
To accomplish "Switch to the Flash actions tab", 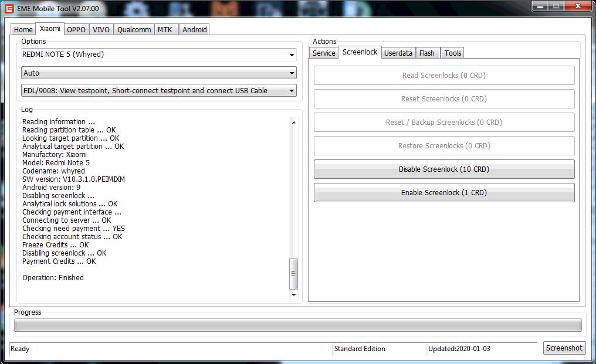I will 427,53.
